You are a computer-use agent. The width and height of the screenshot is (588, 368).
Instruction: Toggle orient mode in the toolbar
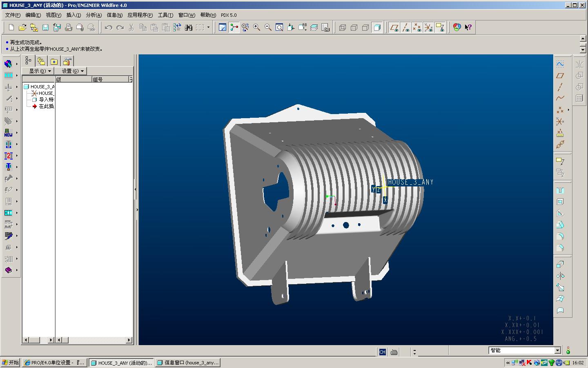coord(245,27)
